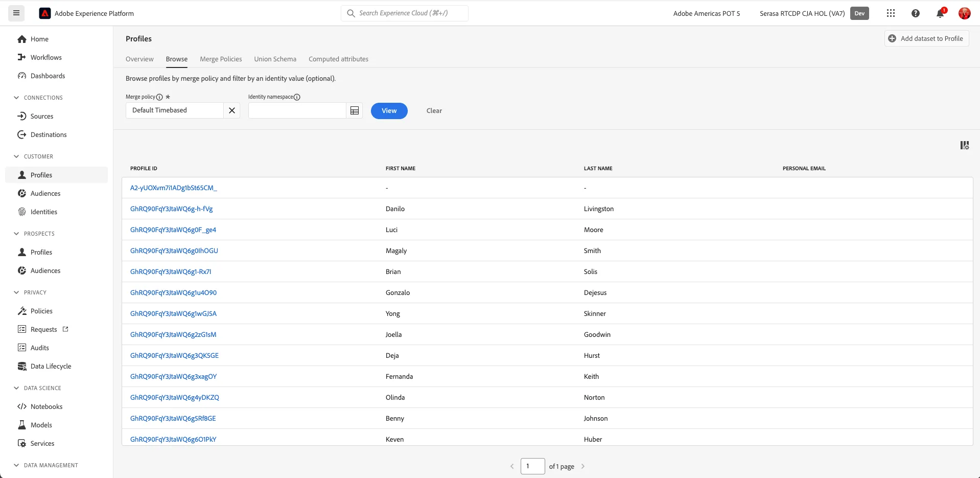
Task: Open profile GhRQ90FqY3JtaWQ6g1u4O90
Action: tap(173, 292)
